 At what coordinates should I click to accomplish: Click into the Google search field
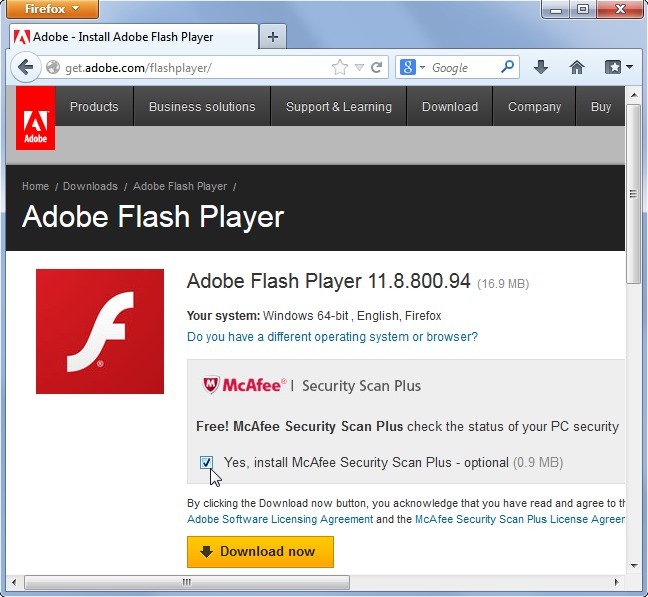click(x=462, y=67)
